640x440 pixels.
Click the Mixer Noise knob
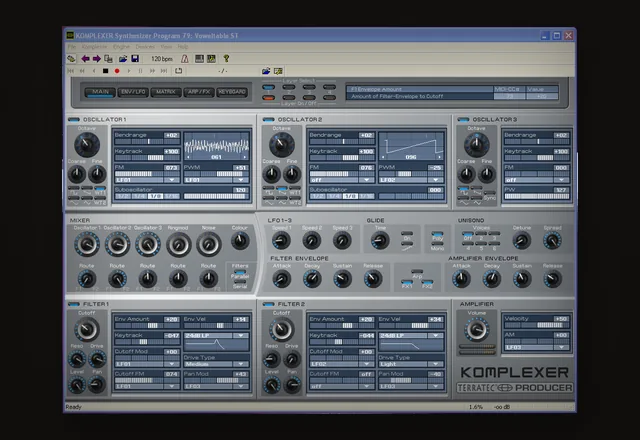pos(209,244)
